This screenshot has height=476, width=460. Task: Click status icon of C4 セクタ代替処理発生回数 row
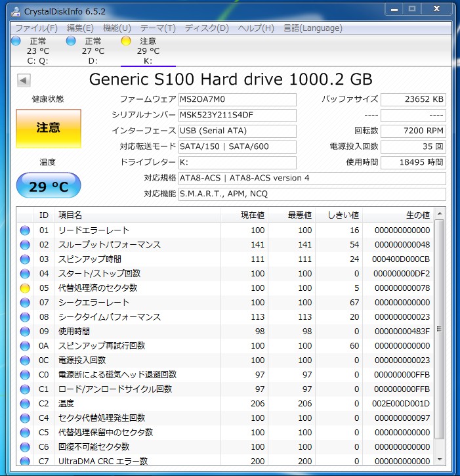(x=25, y=418)
